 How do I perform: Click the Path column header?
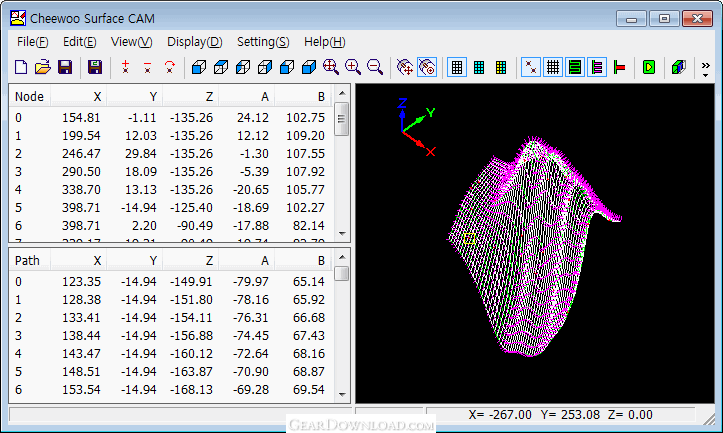tap(30, 261)
